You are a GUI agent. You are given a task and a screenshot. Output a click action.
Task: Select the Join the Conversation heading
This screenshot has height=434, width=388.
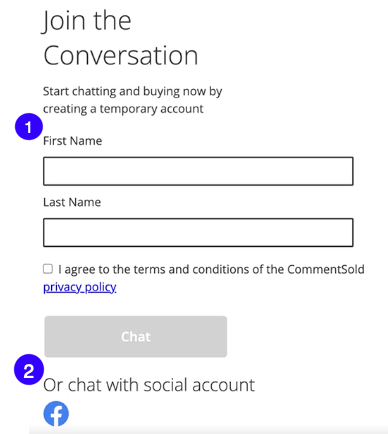coord(120,37)
